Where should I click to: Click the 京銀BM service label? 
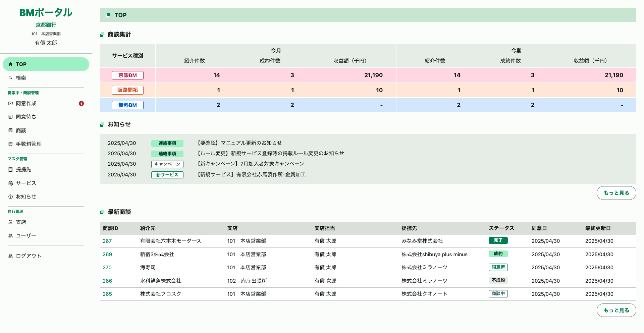127,75
